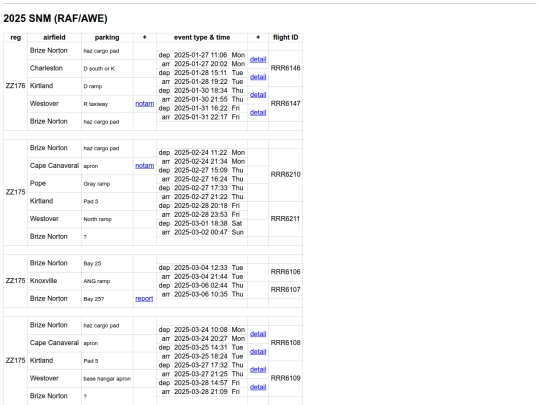This screenshot has width=540, height=405.
Task: Select flight ID RRR6147
Action: pos(285,103)
